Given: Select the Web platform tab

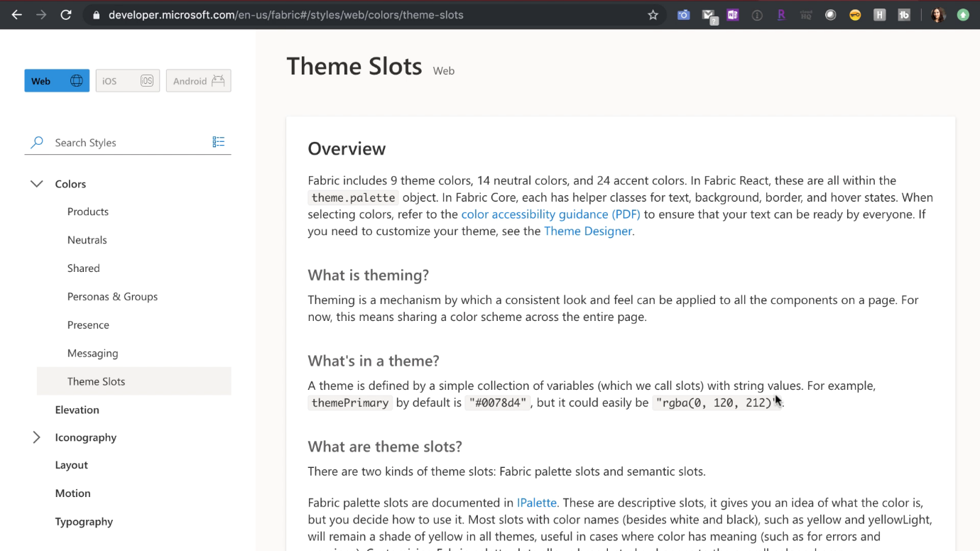Looking at the screenshot, I should click(x=57, y=81).
